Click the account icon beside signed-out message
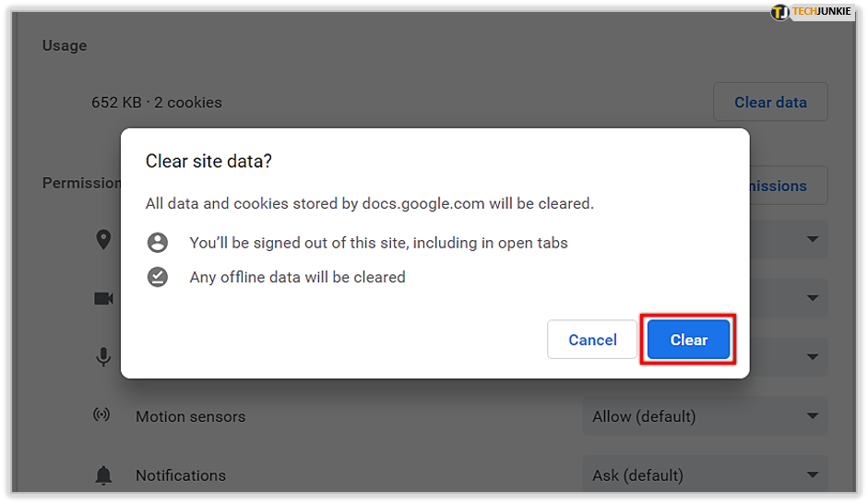868x504 pixels. click(158, 243)
